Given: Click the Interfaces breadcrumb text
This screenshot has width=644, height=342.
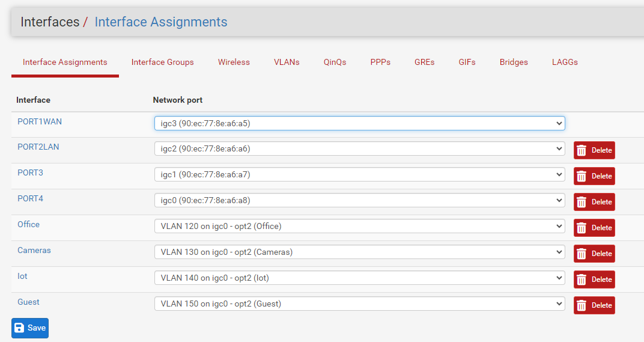Looking at the screenshot, I should point(50,22).
